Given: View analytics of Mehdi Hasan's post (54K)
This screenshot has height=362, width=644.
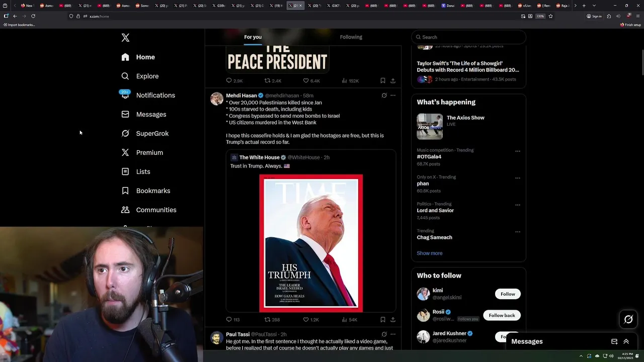Looking at the screenshot, I should click(350, 320).
